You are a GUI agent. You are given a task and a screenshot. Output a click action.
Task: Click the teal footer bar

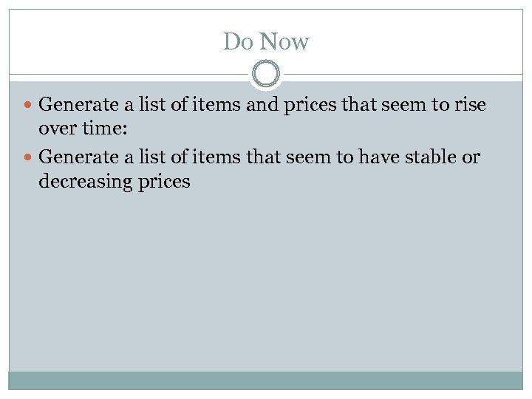[266, 380]
